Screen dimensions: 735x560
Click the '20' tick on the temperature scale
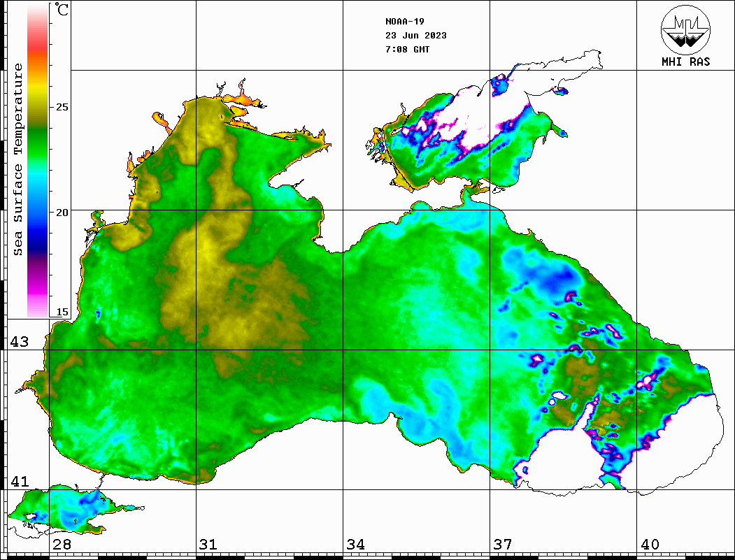[62, 213]
